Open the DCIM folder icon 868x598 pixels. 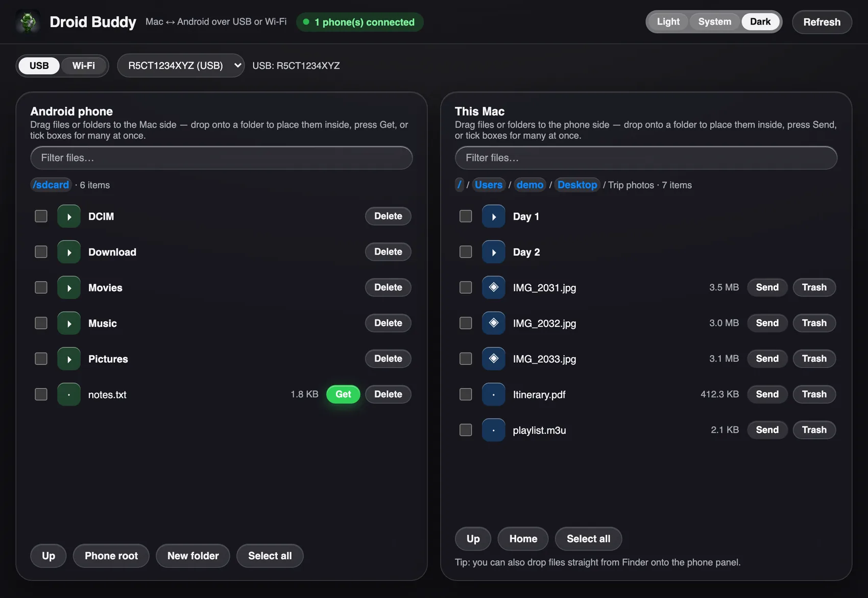tap(69, 216)
